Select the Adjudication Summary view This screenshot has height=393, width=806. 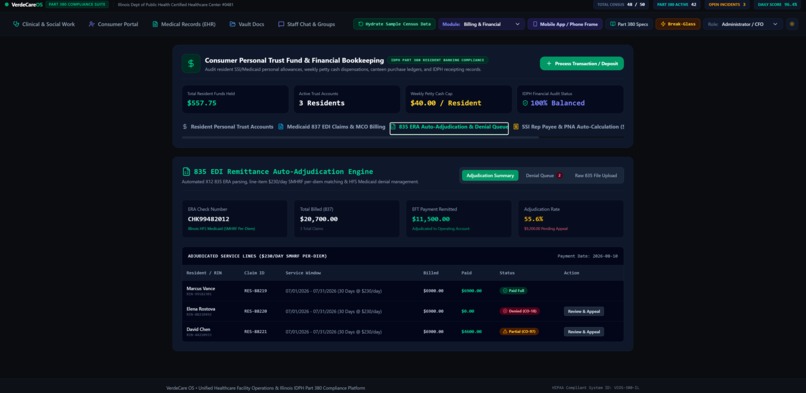pyautogui.click(x=490, y=176)
